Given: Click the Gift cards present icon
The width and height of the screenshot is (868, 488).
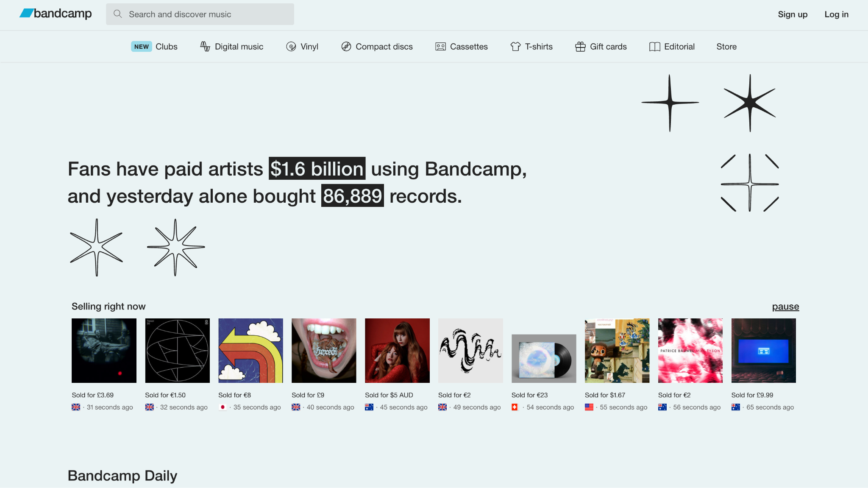Looking at the screenshot, I should coord(579,47).
